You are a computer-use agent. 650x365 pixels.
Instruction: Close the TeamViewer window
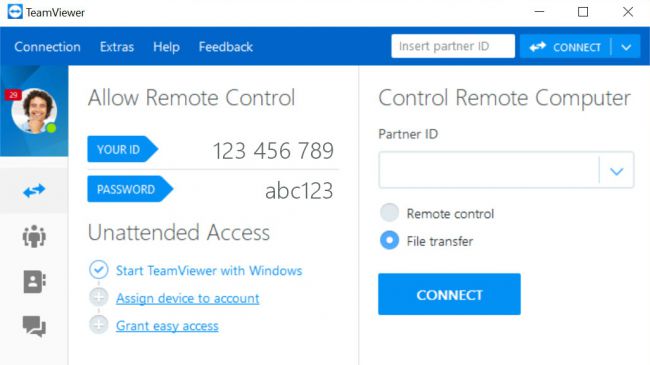point(628,12)
